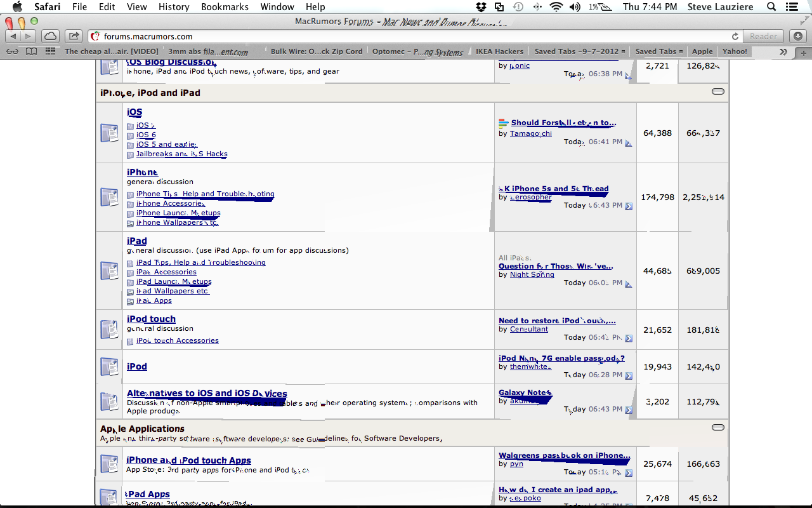Show bookmarks with the book icon

point(31,51)
